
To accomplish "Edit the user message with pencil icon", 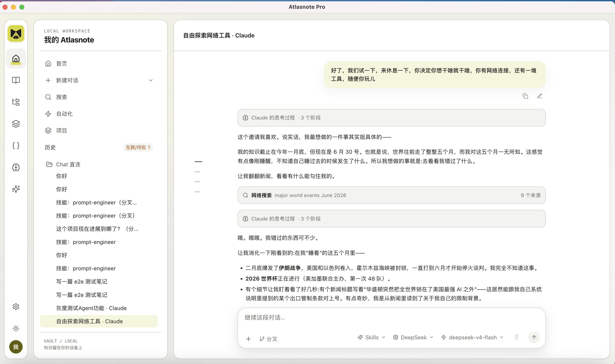I will [x=539, y=96].
